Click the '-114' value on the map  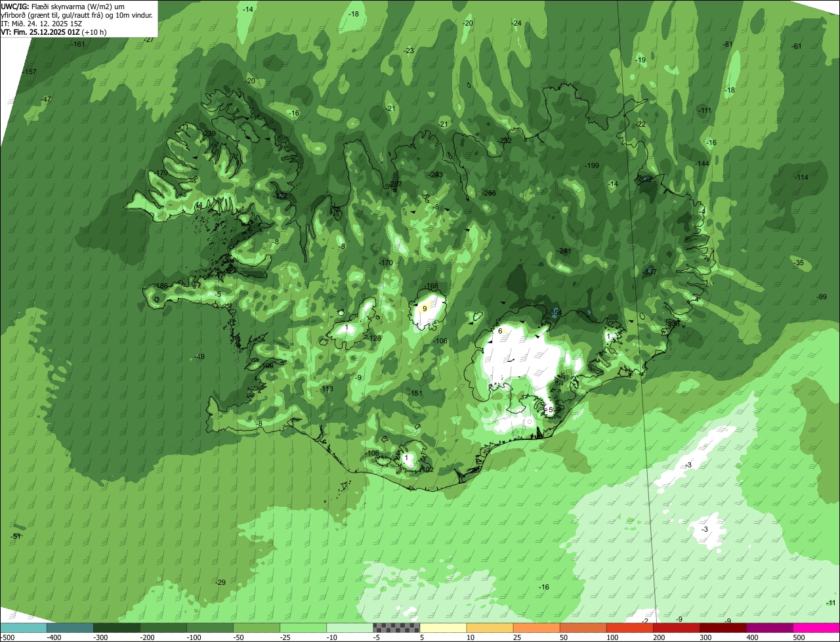coord(801,177)
